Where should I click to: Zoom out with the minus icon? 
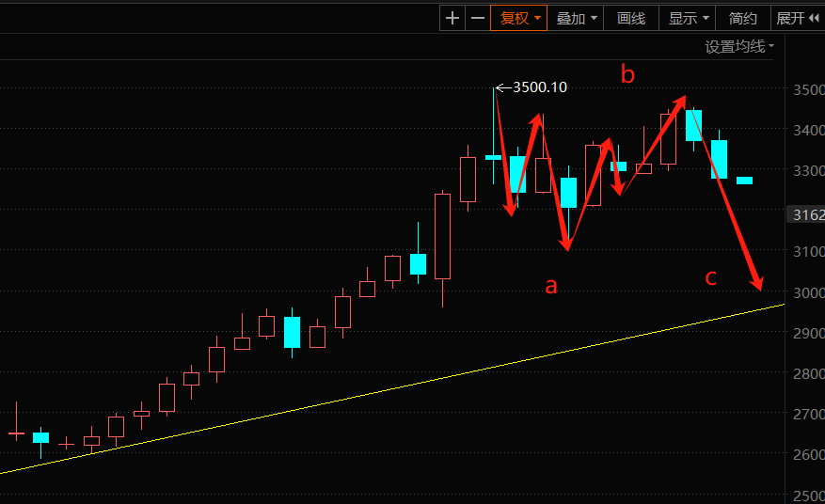pos(478,19)
